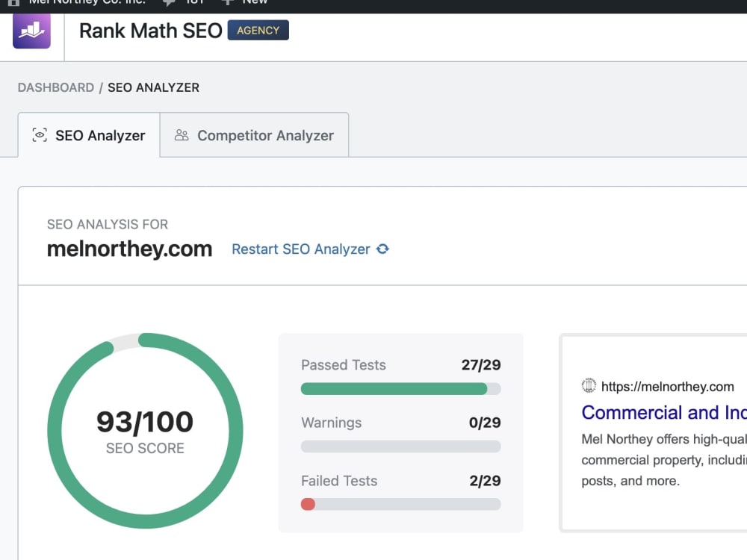The image size is (747, 560).
Task: Switch to the SEO Analyzer tab
Action: click(89, 135)
